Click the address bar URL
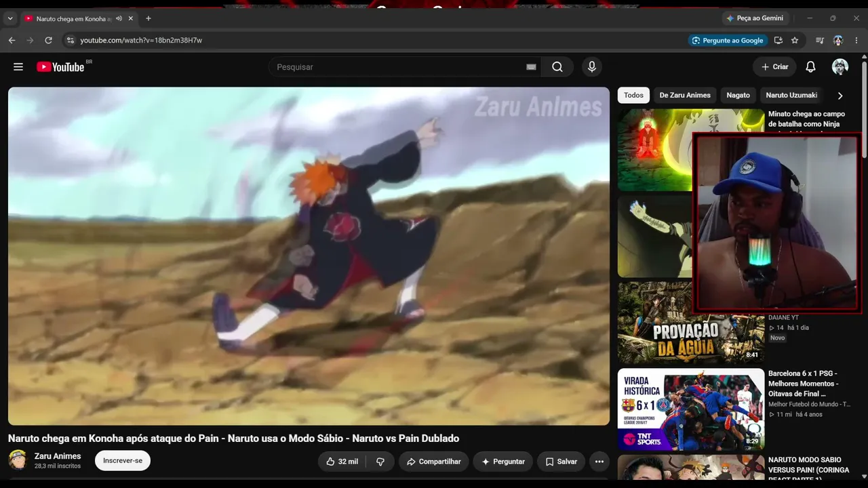 point(141,40)
